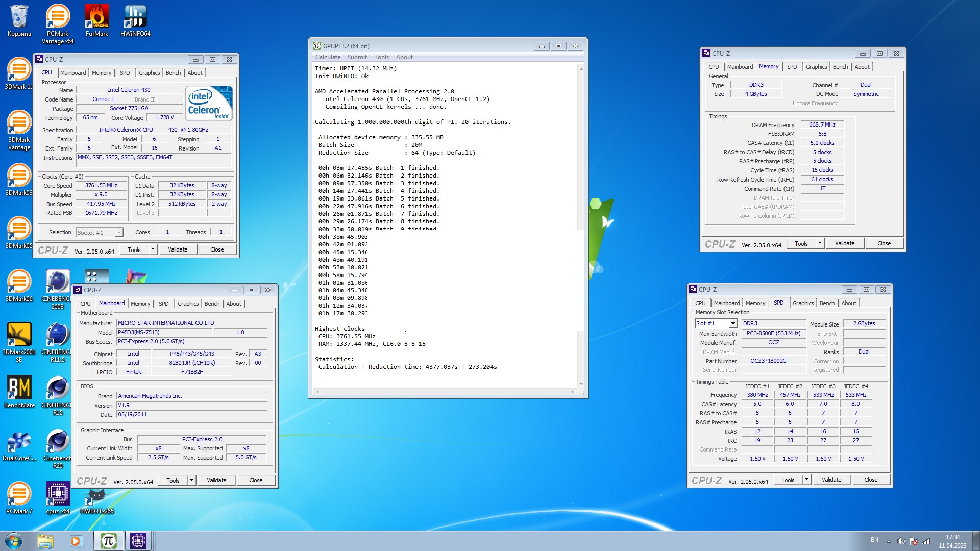This screenshot has height=551, width=980.
Task: Launch FurMark desktop shortcut
Action: click(x=96, y=21)
